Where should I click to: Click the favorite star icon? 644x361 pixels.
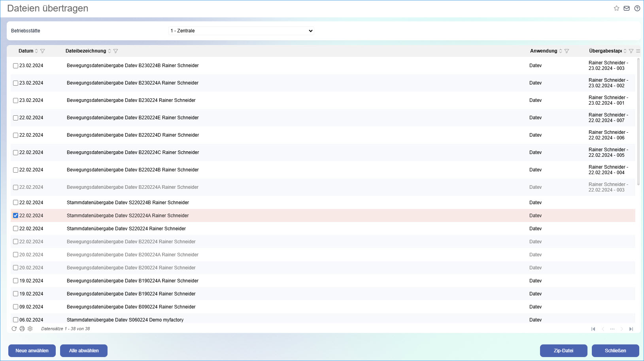(616, 8)
